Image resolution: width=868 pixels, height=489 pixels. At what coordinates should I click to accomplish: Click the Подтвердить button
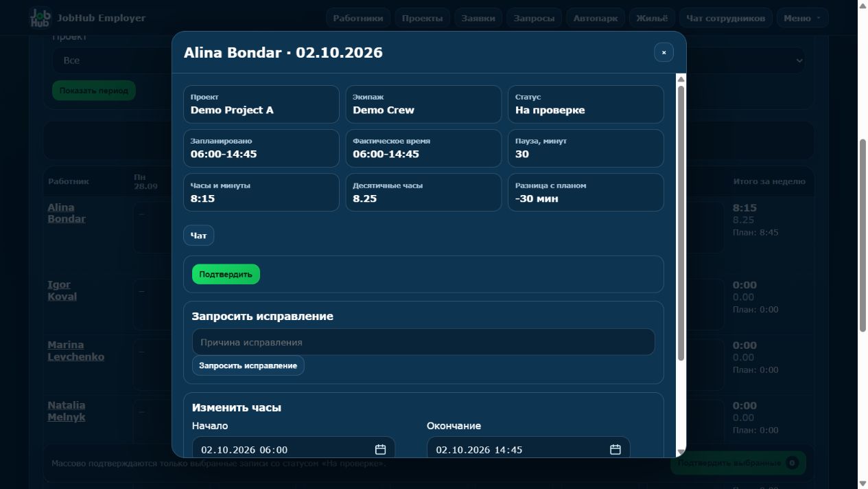pos(226,274)
